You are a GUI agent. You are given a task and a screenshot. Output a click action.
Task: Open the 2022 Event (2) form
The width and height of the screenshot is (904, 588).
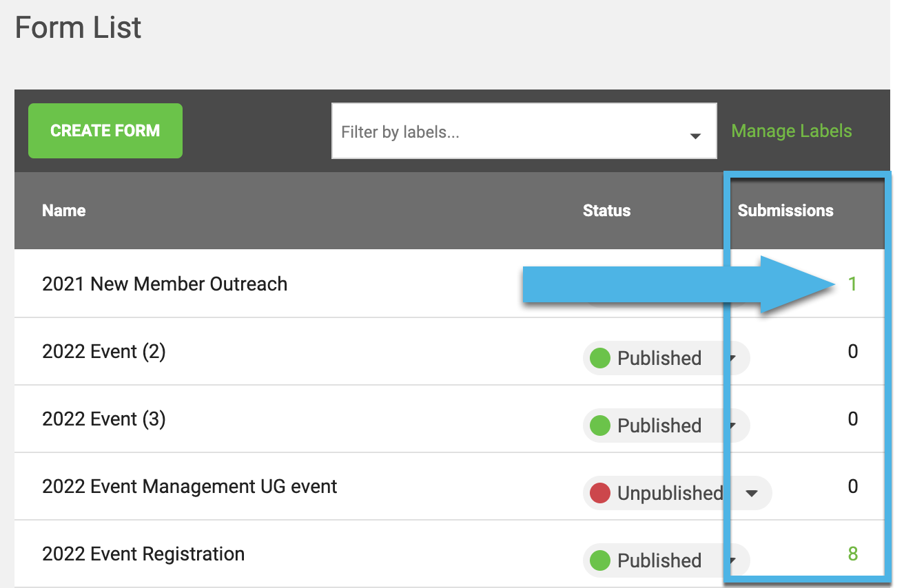(x=104, y=351)
